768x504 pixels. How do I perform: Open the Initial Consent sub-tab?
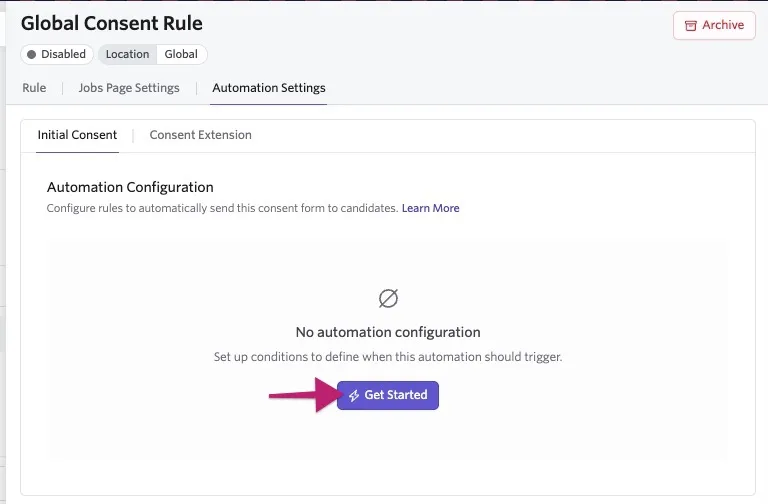pos(77,135)
